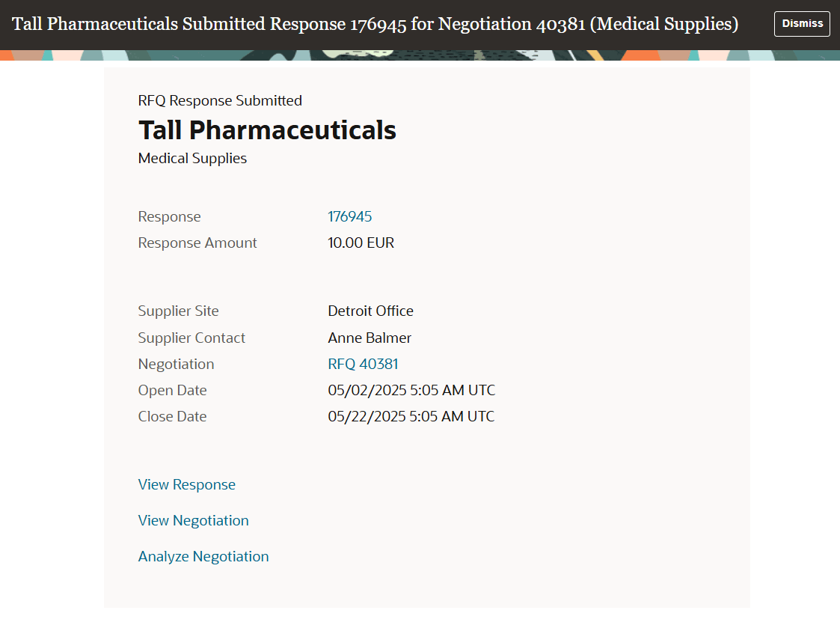Viewport: 840px width, 625px height.
Task: Click the Negotiation field label
Action: [176, 364]
